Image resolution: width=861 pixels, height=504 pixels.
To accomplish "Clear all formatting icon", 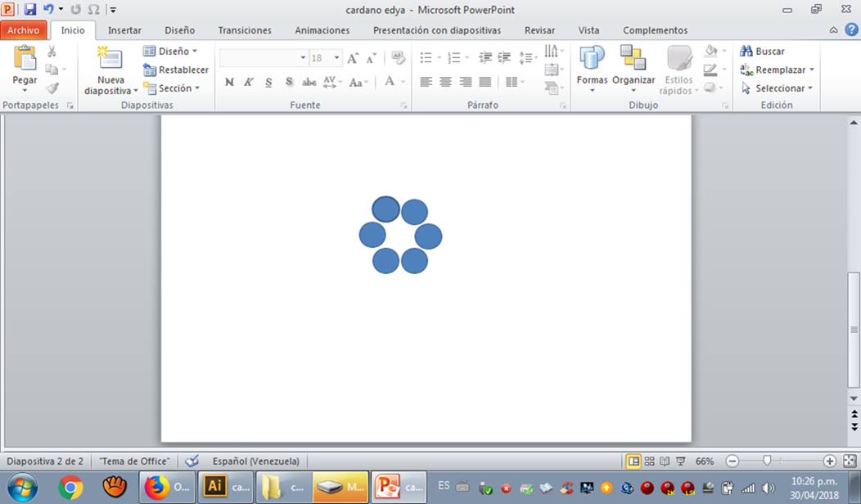I will pos(398,57).
